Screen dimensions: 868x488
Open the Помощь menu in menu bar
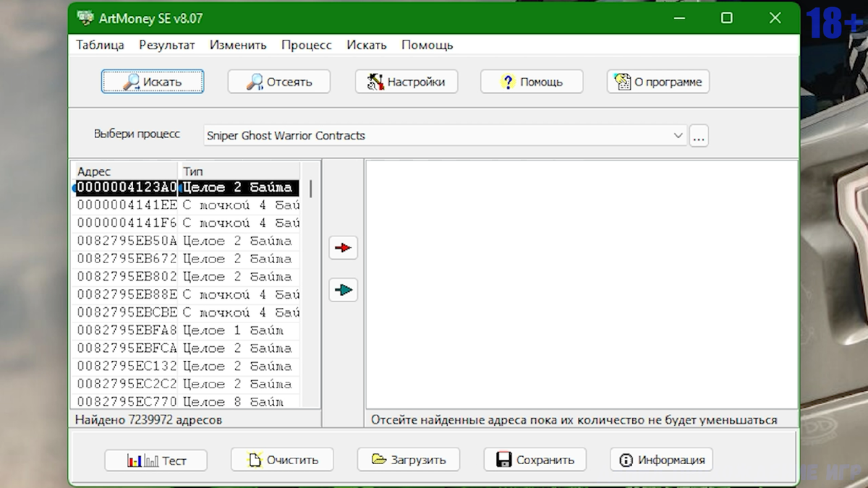[427, 45]
